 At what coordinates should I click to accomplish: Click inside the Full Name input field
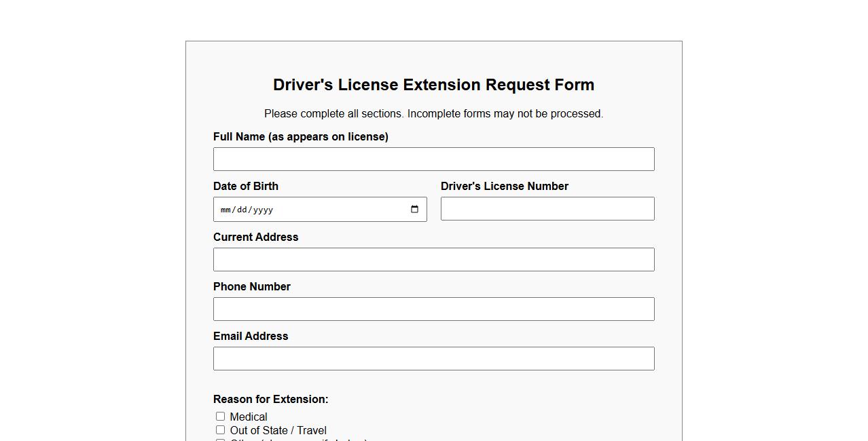point(434,159)
